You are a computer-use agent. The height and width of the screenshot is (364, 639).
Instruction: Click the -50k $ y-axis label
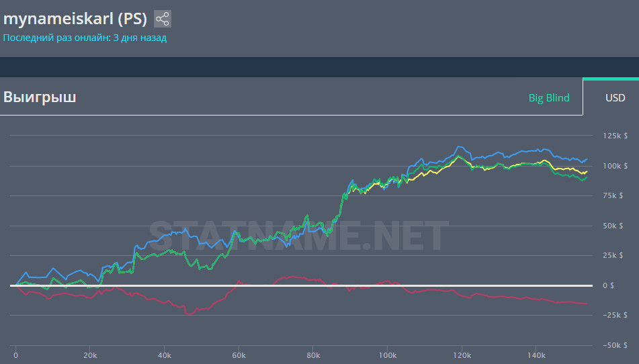pyautogui.click(x=615, y=345)
